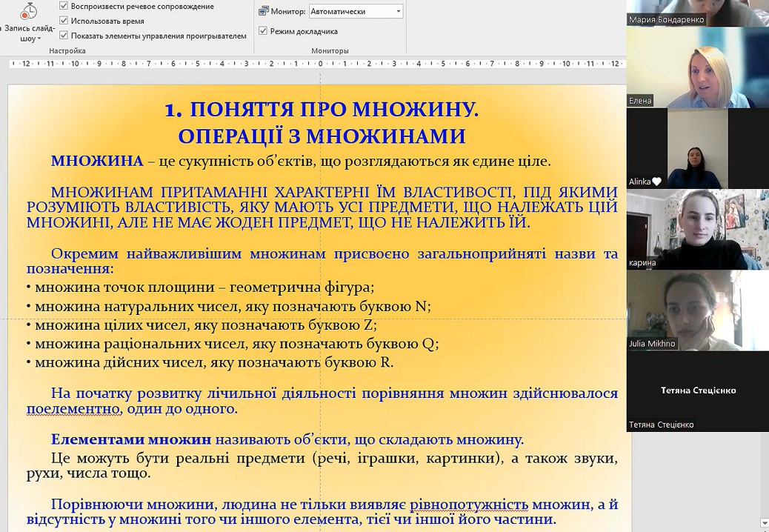Click bullet about множина натуральних чисел N

pyautogui.click(x=228, y=307)
